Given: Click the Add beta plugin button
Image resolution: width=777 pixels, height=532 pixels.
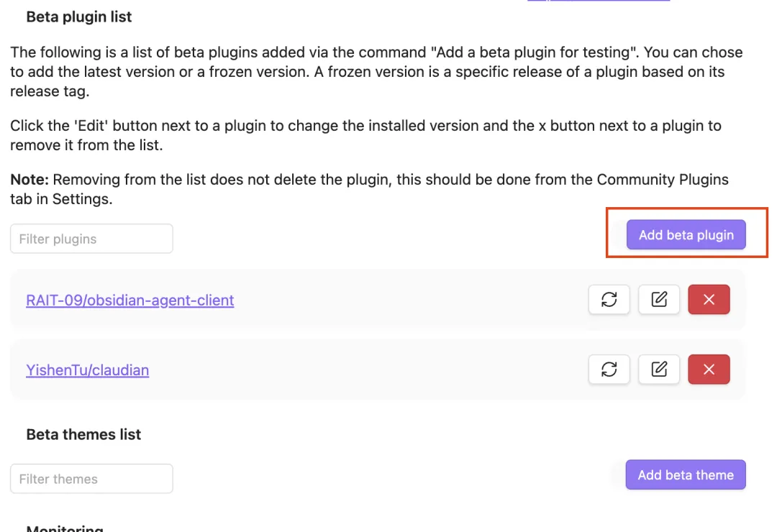Looking at the screenshot, I should 686,235.
